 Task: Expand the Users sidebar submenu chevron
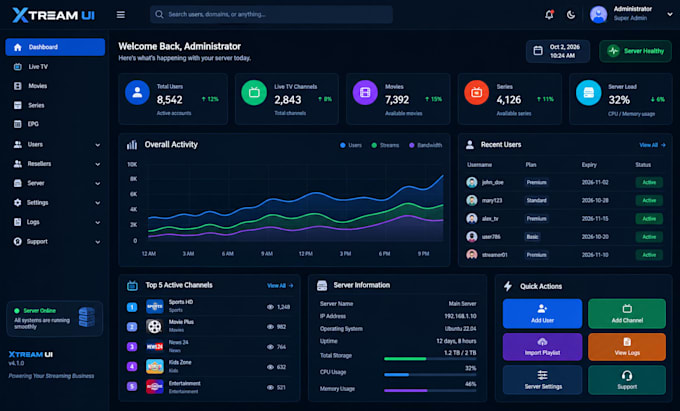pyautogui.click(x=98, y=145)
